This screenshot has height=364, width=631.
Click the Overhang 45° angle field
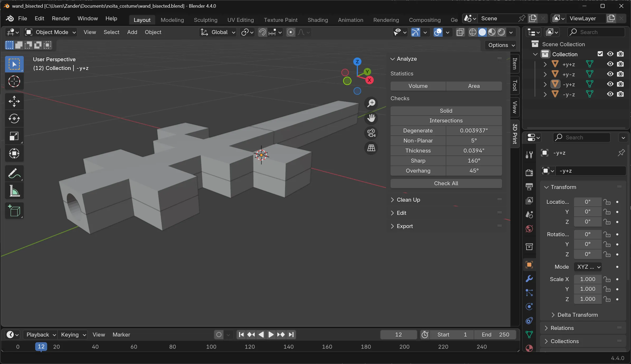[x=474, y=171]
